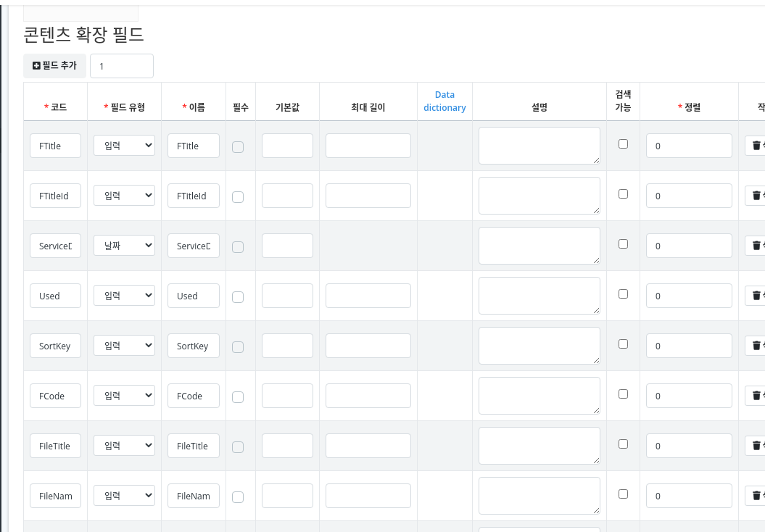
Task: Delete the FileTitle field row
Action: tap(756, 446)
